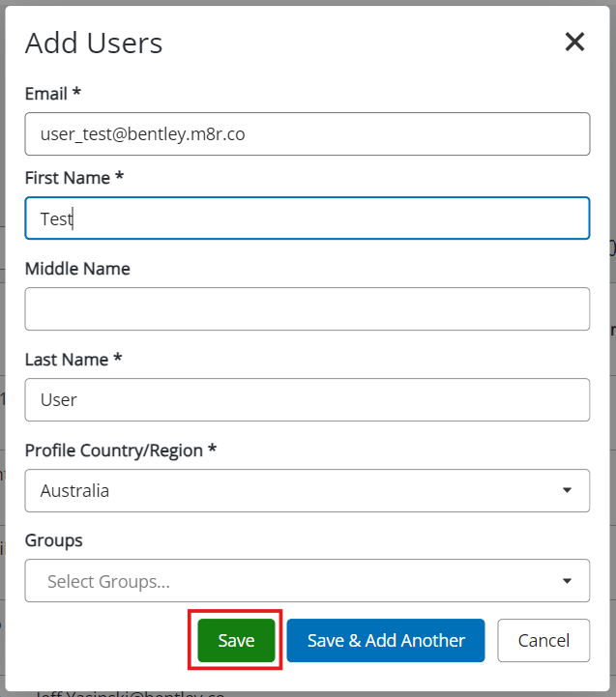
Task: Focus the First Name text box
Action: click(307, 218)
